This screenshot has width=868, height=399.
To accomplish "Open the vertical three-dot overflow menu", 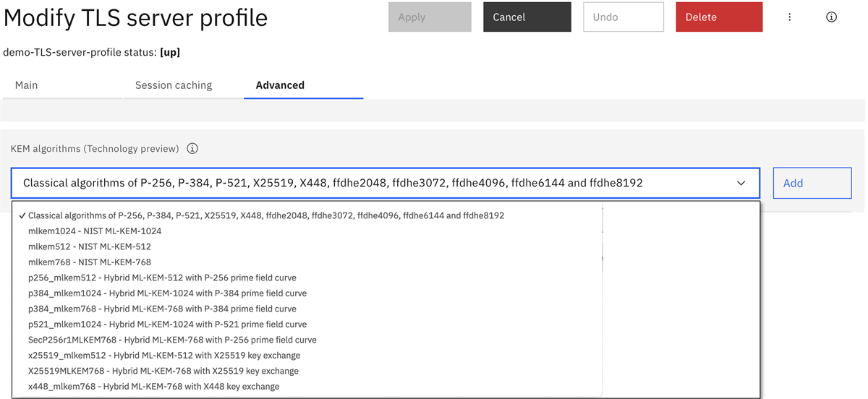I will 789,17.
